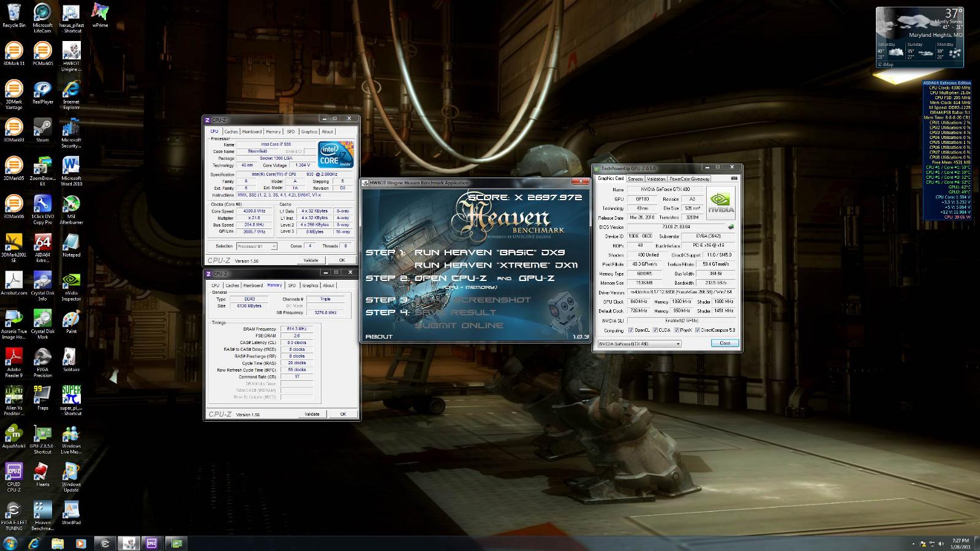Click Run Heaven "Basic" DX9 step
980x551 pixels.
click(489, 252)
